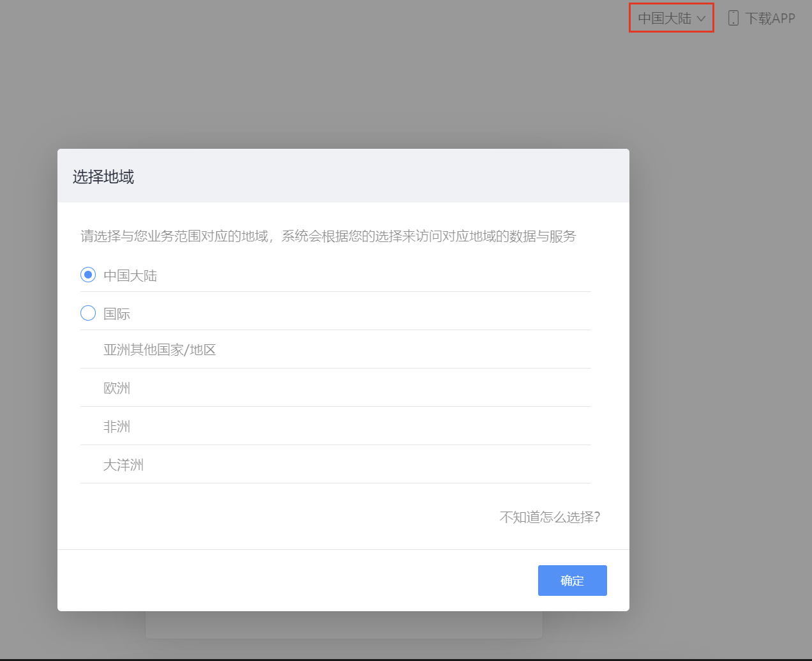Click the grey dialog header bar right of title

(x=383, y=176)
